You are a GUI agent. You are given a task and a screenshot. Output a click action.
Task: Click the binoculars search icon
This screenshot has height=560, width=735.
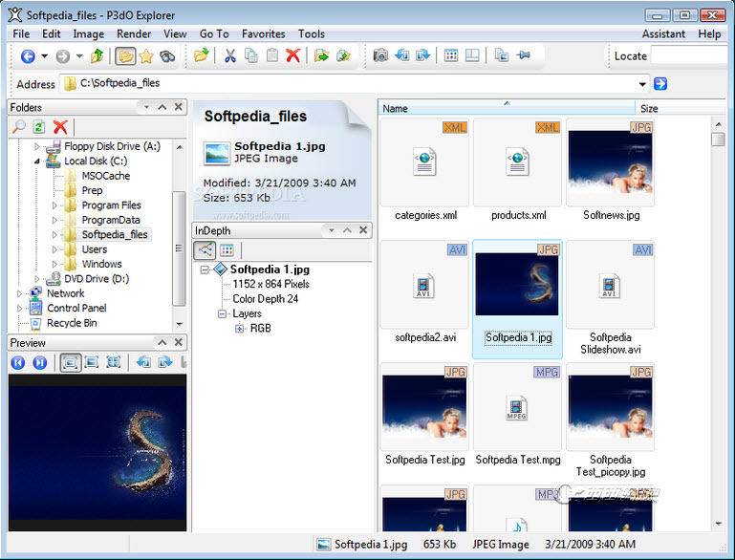[x=167, y=56]
